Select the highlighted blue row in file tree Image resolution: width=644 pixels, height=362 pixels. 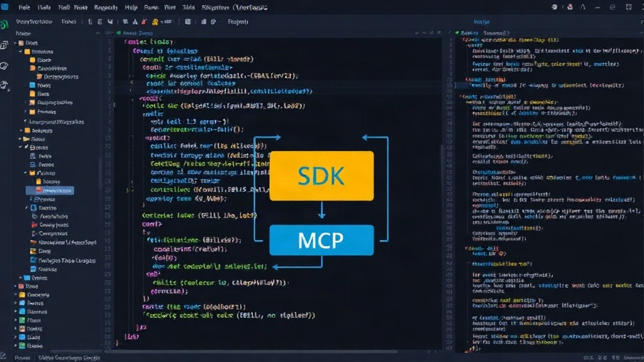50,190
